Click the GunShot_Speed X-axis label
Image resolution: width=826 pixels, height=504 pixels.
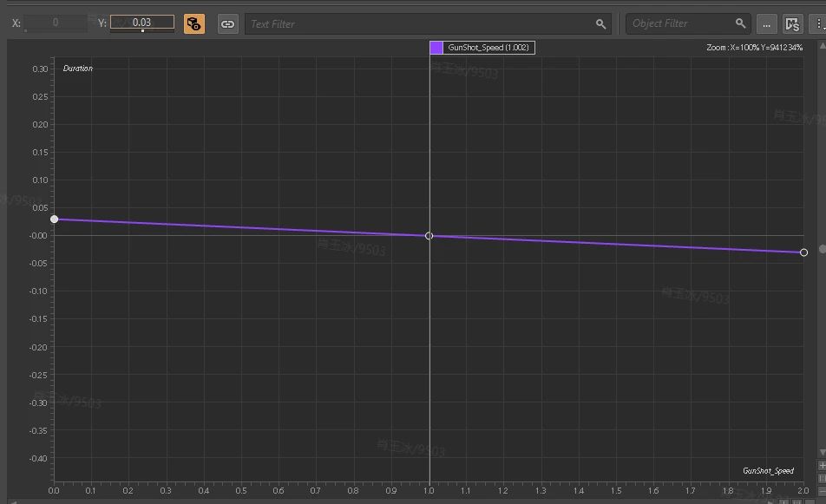click(768, 471)
